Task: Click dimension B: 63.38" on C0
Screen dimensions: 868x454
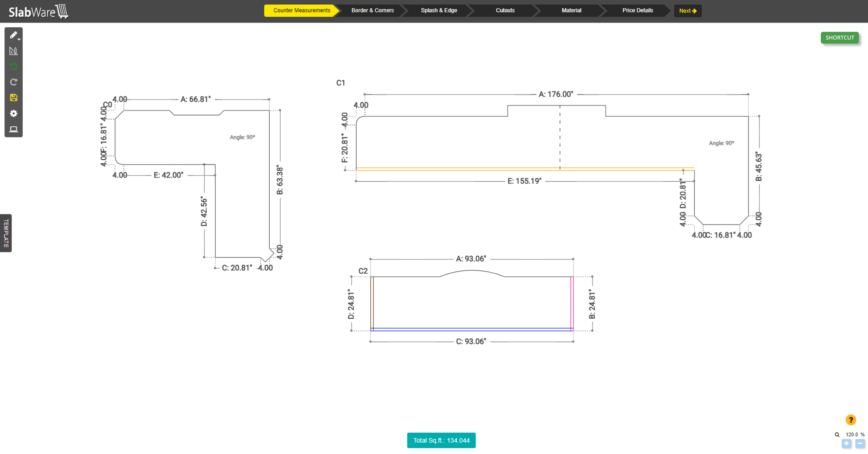Action: (280, 180)
